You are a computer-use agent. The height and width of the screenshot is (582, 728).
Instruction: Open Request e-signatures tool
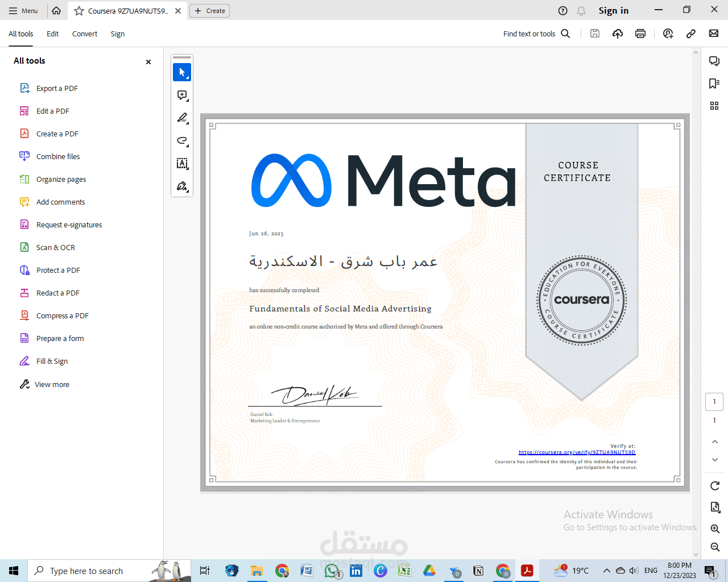coord(69,225)
